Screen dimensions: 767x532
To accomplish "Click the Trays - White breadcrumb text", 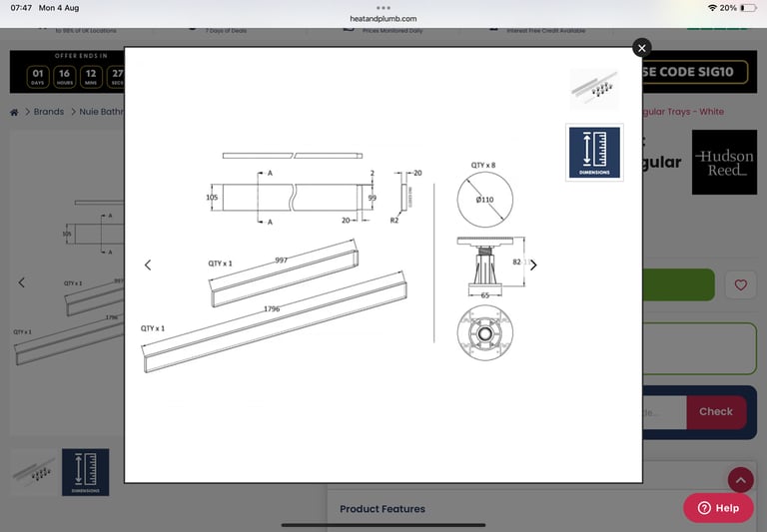I will click(x=697, y=112).
